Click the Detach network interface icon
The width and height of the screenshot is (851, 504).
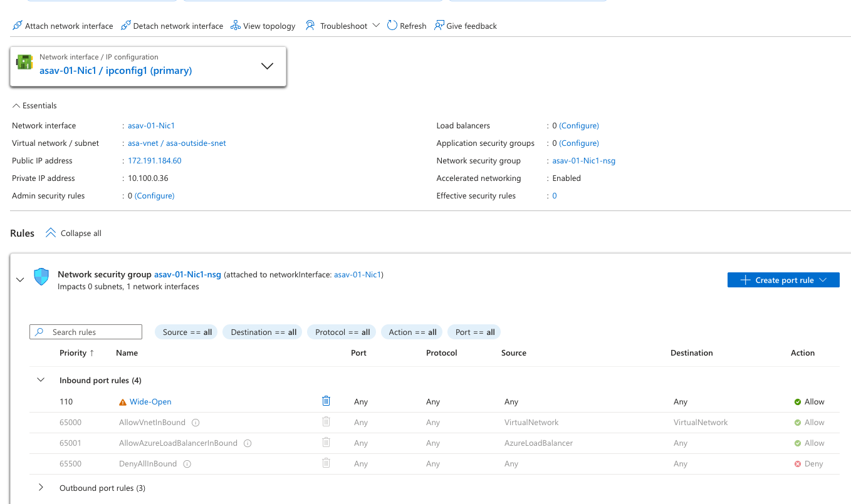(126, 26)
